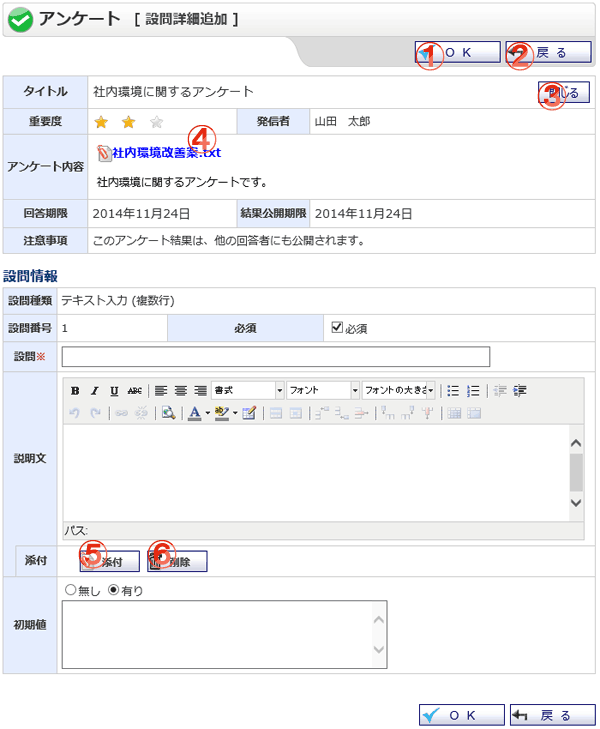Open the フォント font dropdown
Screen dimensions: 600x729
[x=323, y=391]
